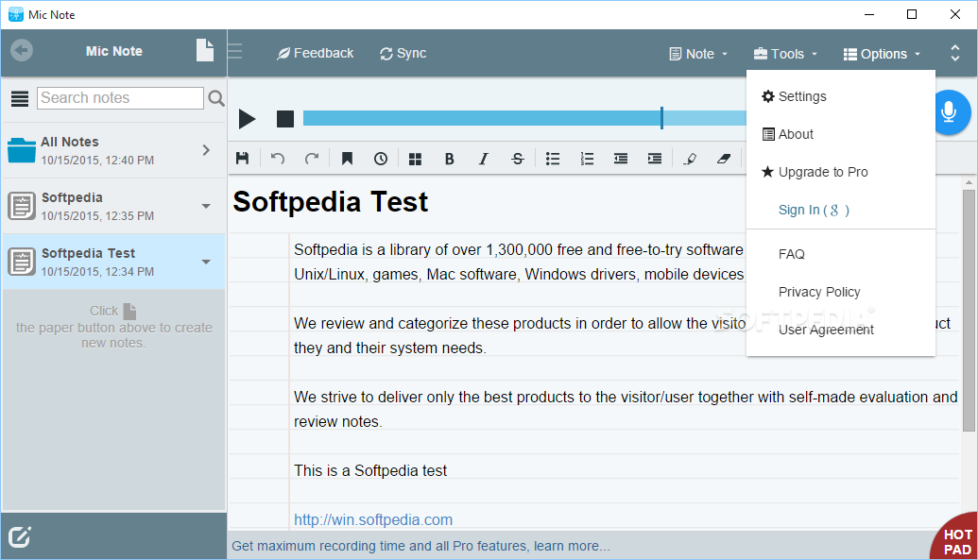Toggle italic formatting
Viewport: 978px width, 560px height.
(484, 159)
